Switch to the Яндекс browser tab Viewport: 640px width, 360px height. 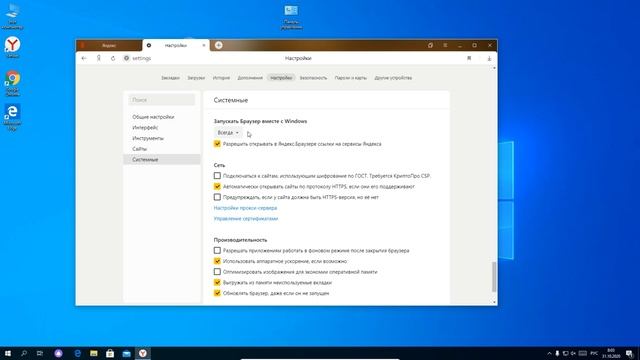coord(109,45)
